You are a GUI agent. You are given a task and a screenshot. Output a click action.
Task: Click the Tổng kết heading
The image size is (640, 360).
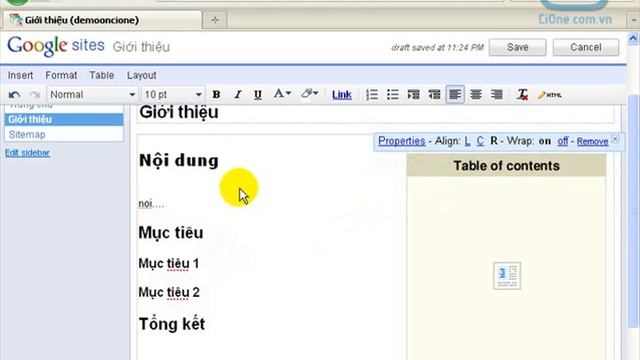(x=172, y=324)
